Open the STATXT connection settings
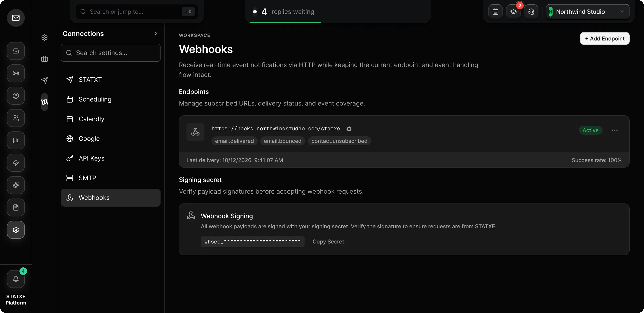Screen dimensions: 644x313 110,80
